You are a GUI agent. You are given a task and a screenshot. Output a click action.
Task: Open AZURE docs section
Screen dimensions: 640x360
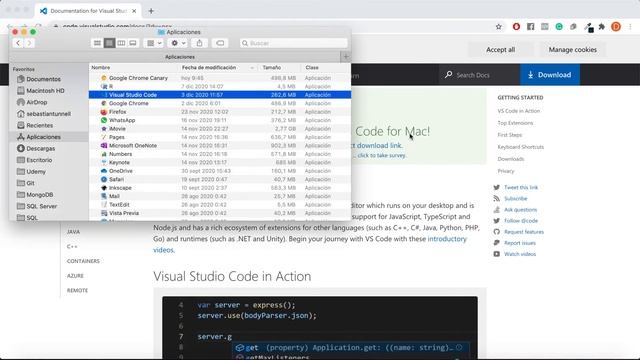coord(75,276)
